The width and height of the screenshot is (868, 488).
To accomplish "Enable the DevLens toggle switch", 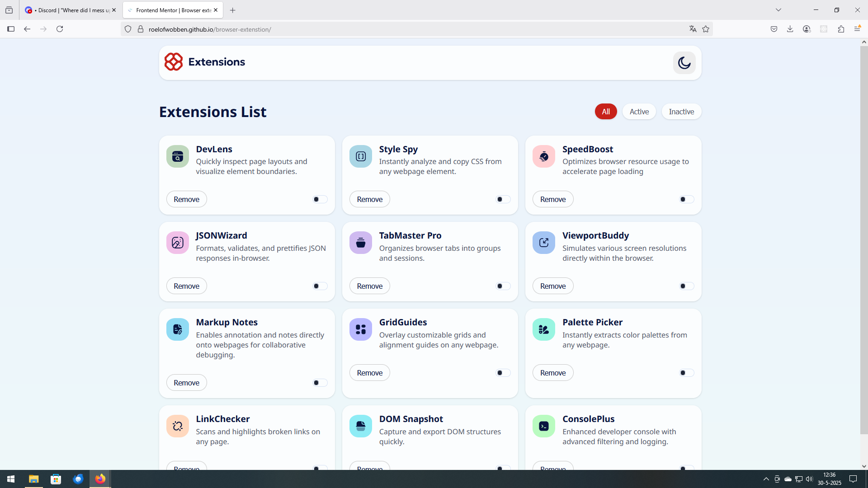I will [x=320, y=199].
